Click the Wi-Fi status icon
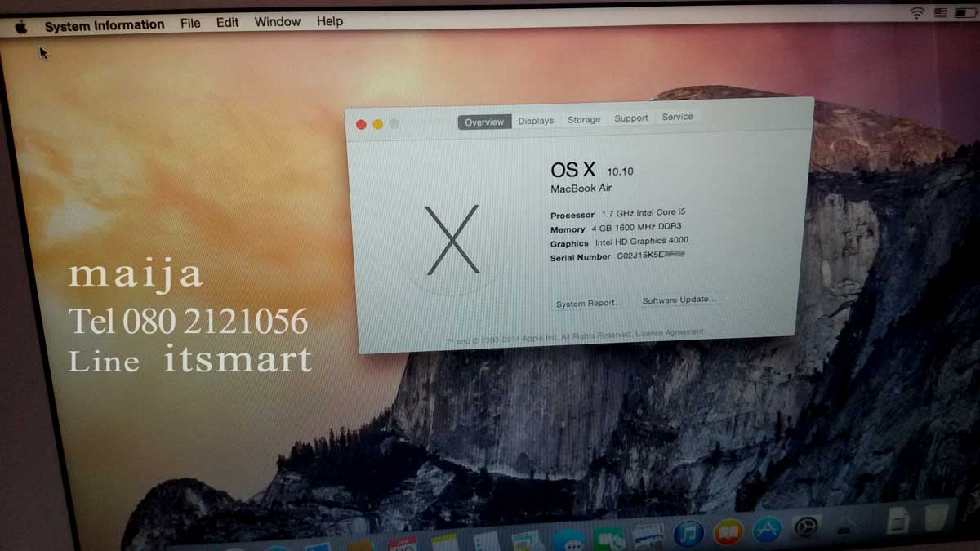Screen dimensions: 980x551 [916, 12]
